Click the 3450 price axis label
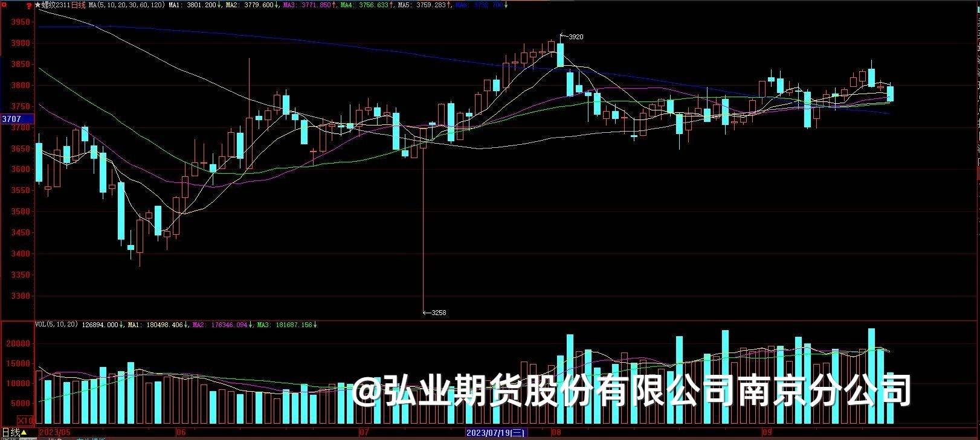 click(x=20, y=233)
